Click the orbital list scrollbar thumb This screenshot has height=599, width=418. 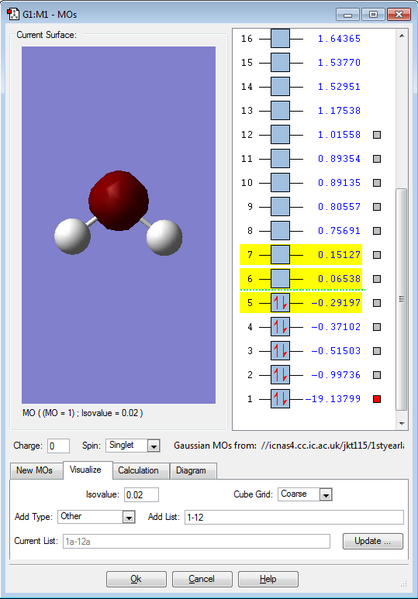402,299
